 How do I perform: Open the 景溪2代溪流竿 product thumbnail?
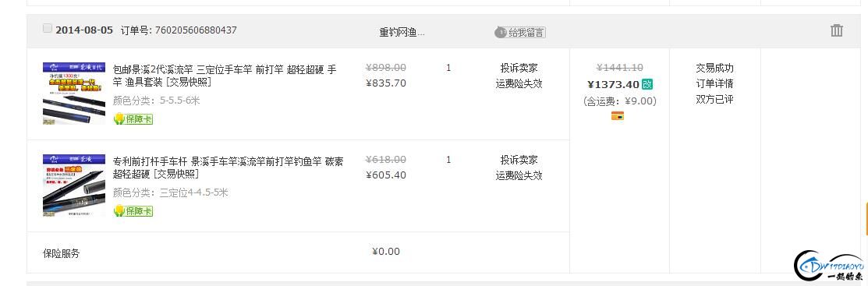[73, 93]
